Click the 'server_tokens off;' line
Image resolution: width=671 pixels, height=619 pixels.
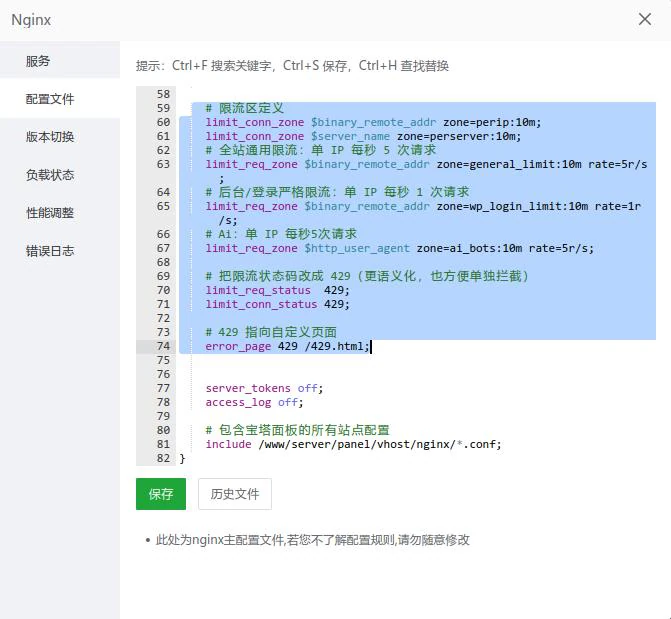[264, 388]
